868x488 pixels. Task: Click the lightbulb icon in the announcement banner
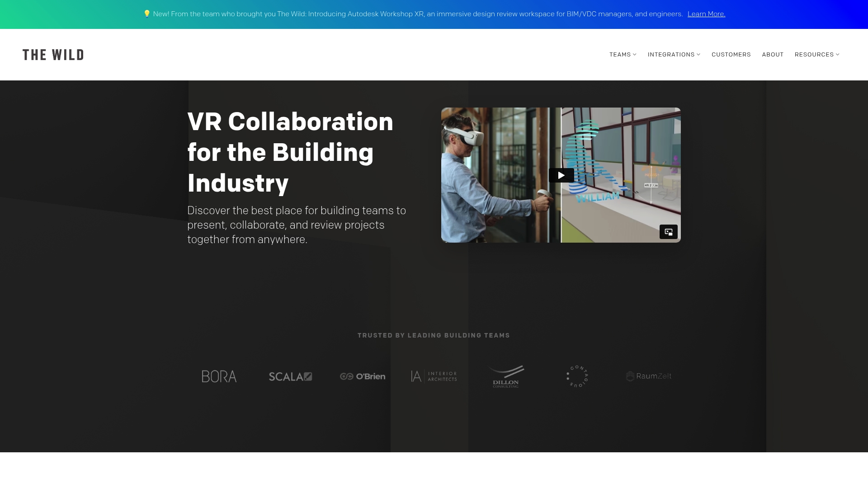(147, 14)
